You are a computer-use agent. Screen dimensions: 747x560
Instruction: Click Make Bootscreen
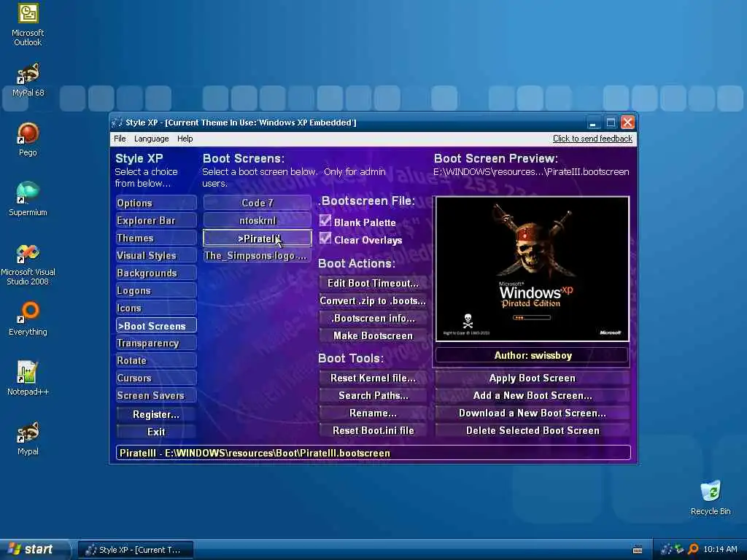click(x=373, y=335)
